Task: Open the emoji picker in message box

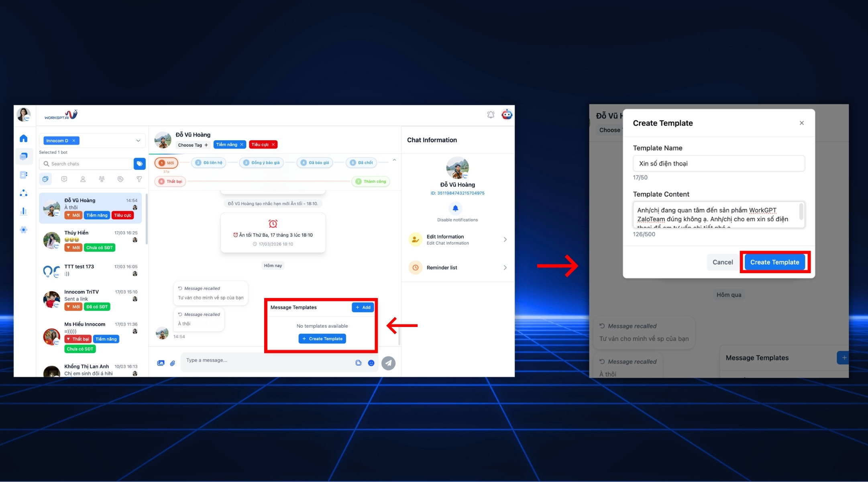Action: point(371,363)
